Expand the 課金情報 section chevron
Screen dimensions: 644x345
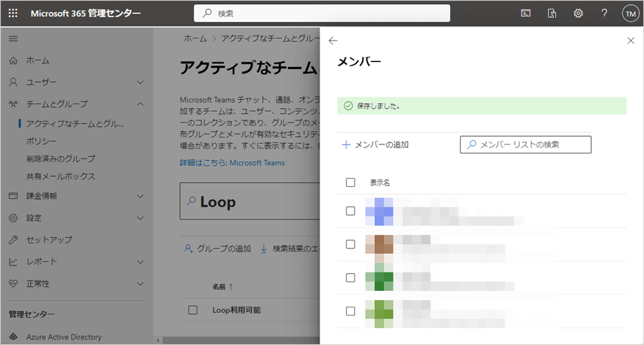pos(140,196)
